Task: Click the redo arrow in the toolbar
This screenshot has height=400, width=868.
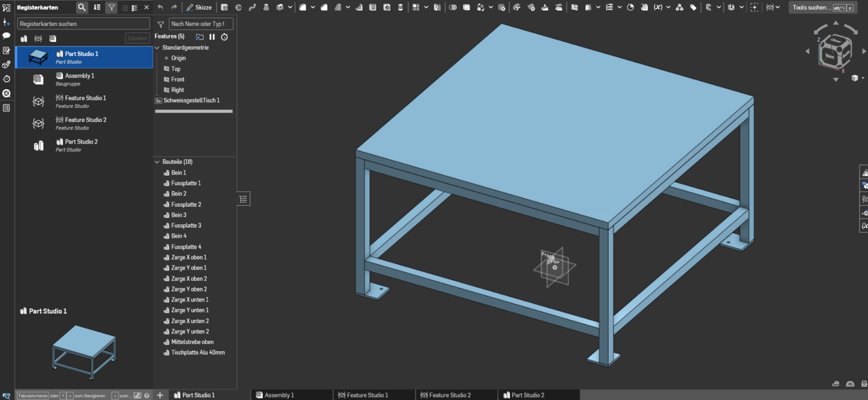Action: 174,7
